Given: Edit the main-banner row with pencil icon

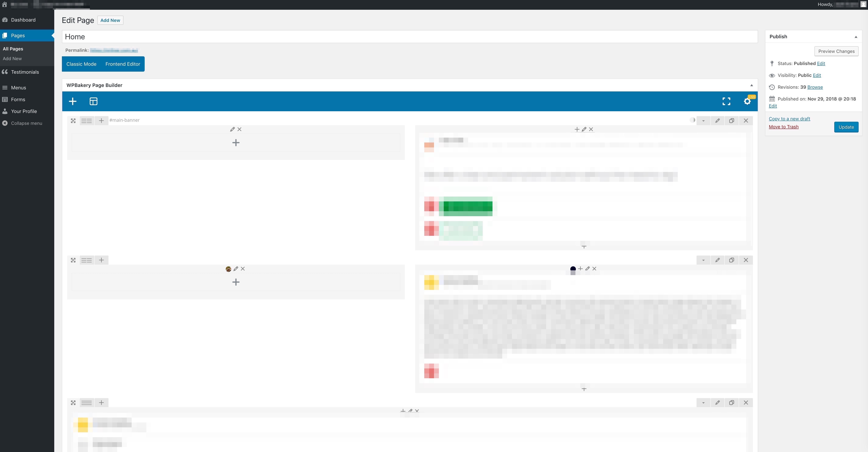Looking at the screenshot, I should (x=717, y=121).
